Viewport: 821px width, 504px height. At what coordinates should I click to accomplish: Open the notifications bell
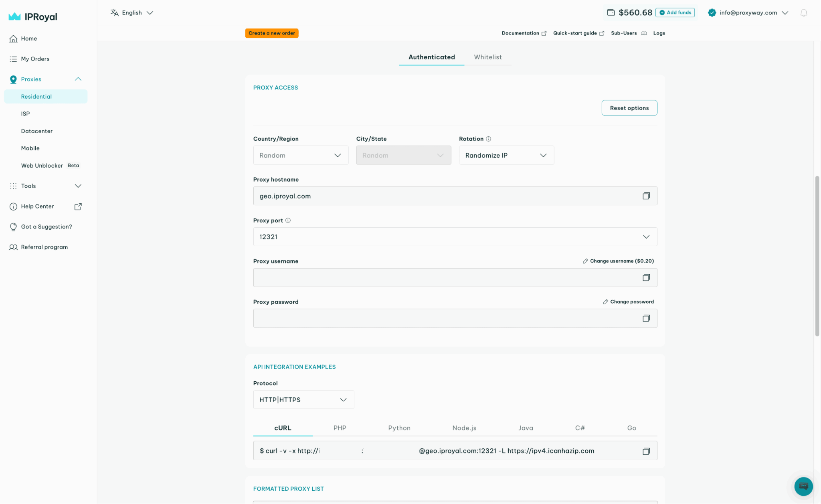point(804,13)
